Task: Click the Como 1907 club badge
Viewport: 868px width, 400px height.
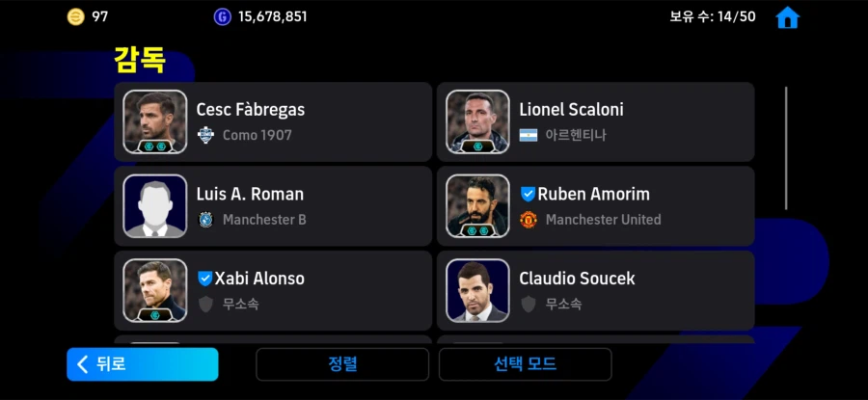Action: 204,136
